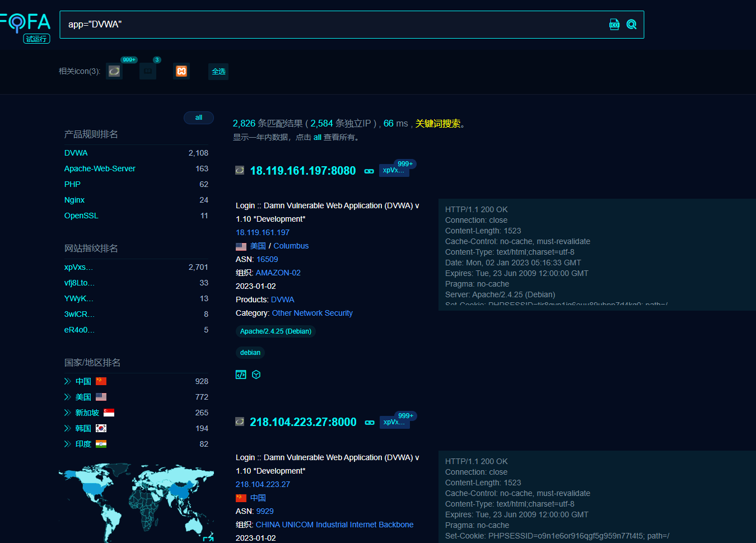This screenshot has height=543, width=756.
Task: Click 美国 country link in first result
Action: (x=258, y=246)
